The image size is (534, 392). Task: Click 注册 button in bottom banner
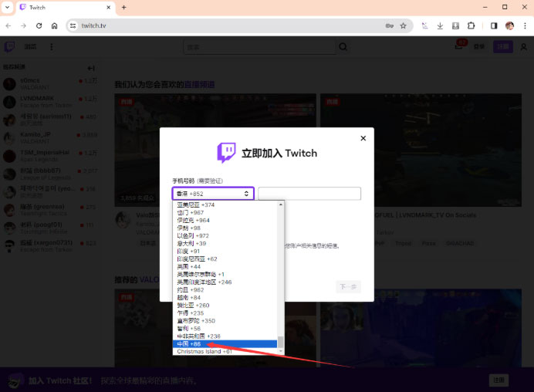pos(499,380)
